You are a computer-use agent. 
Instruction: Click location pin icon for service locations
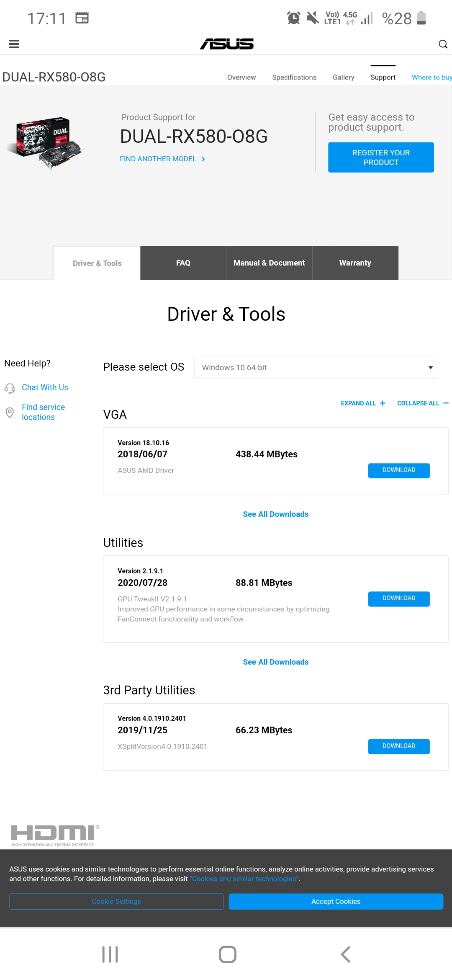[10, 413]
